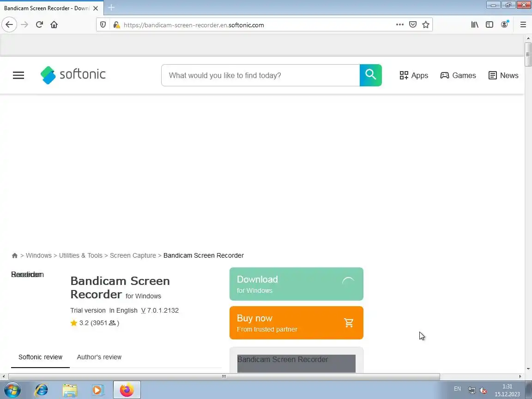The width and height of the screenshot is (532, 399).
Task: Click the breadcrumb home icon
Action: click(15, 255)
